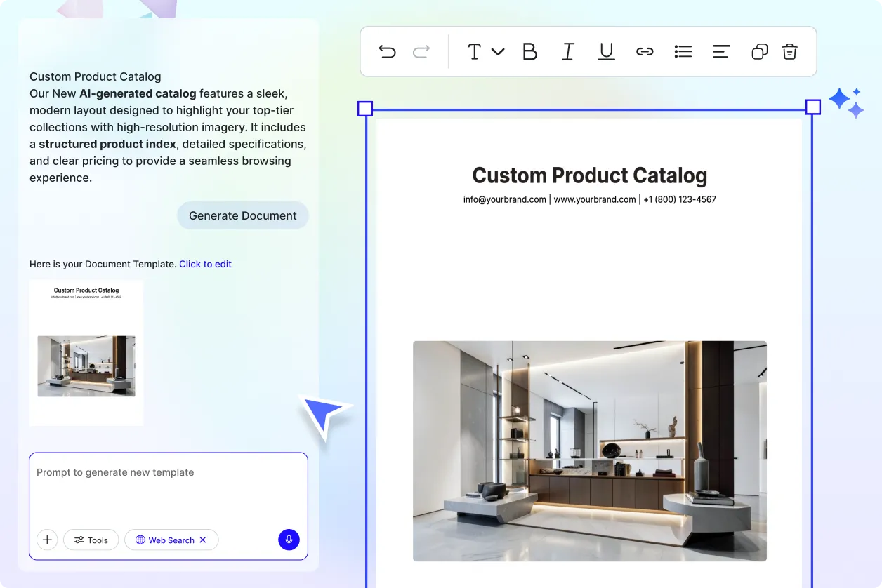Remove the Web Search filter
882x588 pixels.
(x=203, y=540)
